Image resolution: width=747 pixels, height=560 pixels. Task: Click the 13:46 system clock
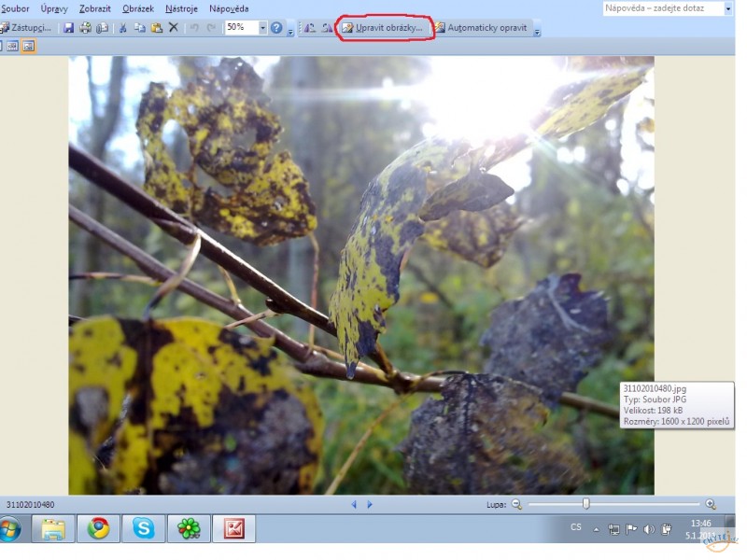click(x=701, y=524)
